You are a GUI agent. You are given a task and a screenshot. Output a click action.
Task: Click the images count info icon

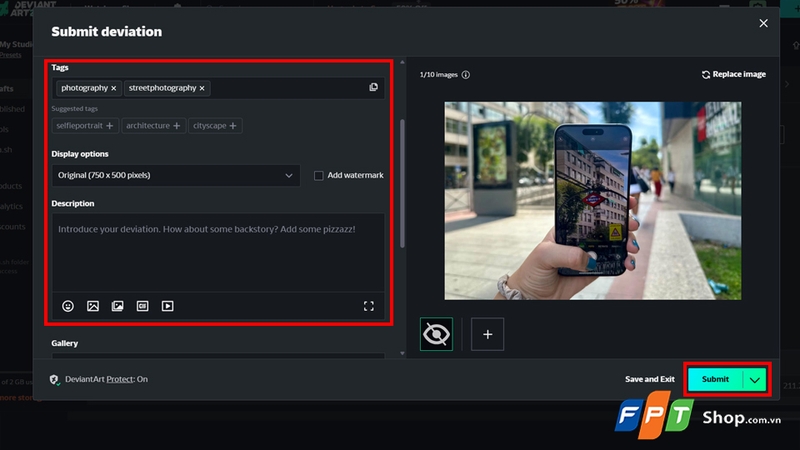point(466,74)
